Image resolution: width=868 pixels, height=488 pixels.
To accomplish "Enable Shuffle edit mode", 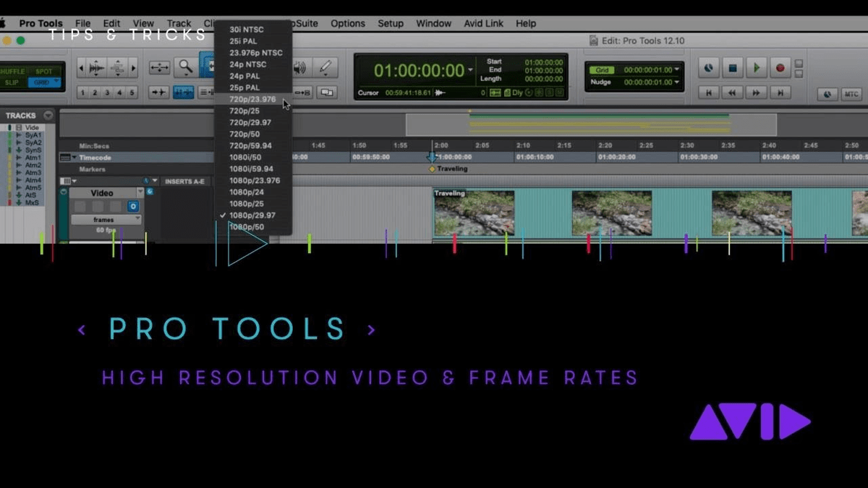I will (13, 72).
